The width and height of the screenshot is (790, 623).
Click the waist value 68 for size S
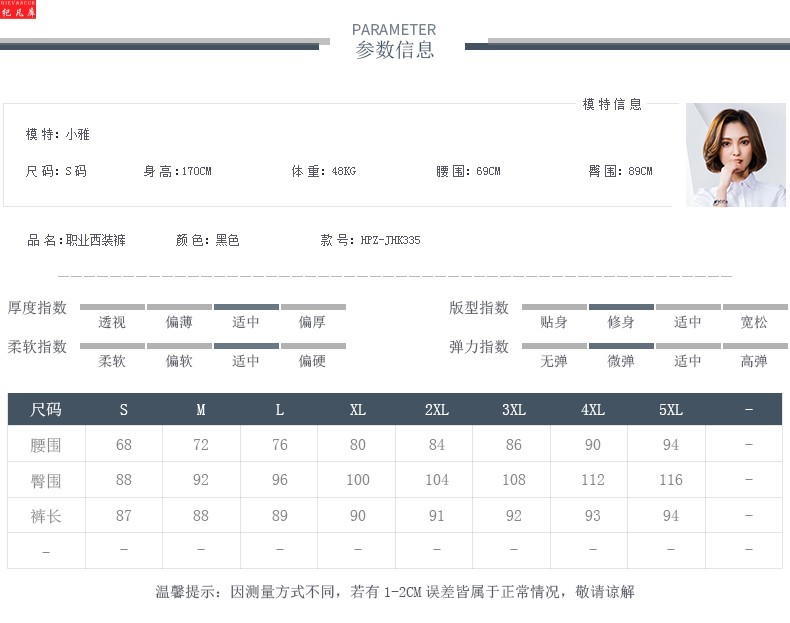tap(124, 445)
